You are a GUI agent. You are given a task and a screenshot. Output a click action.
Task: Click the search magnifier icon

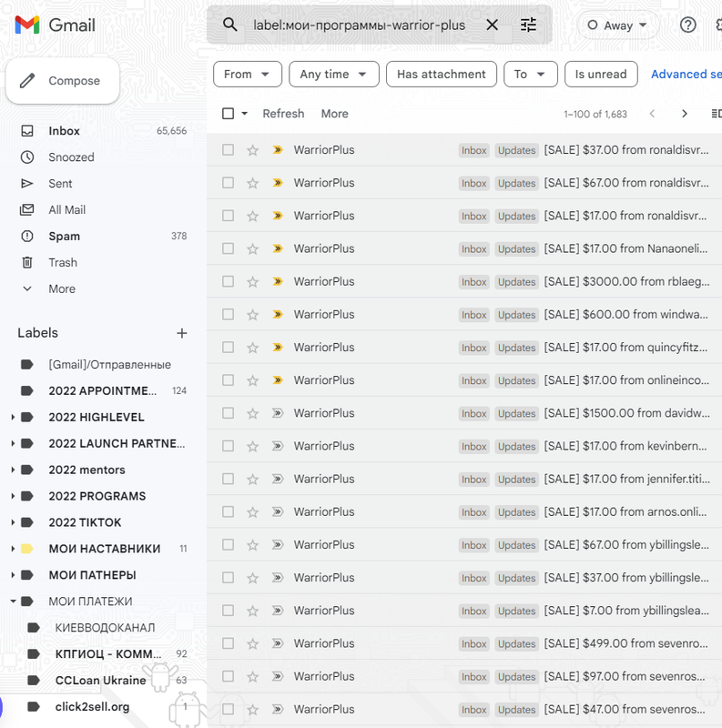tap(230, 25)
